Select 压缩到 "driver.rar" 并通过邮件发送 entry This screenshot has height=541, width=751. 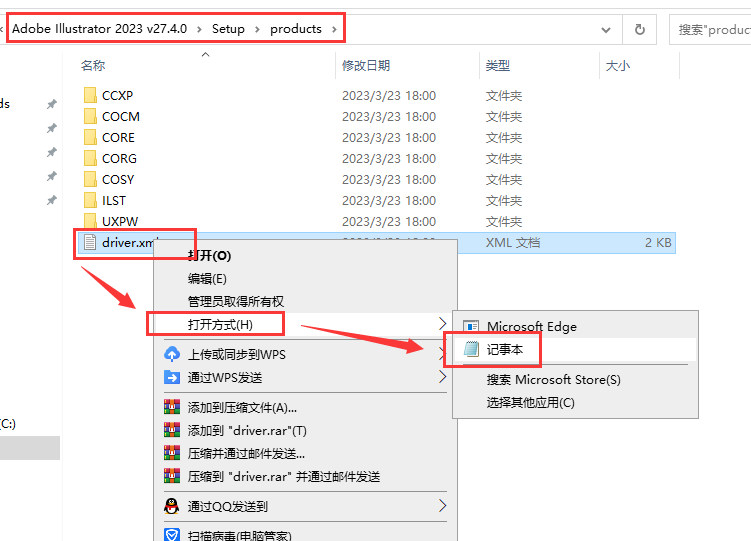[284, 476]
